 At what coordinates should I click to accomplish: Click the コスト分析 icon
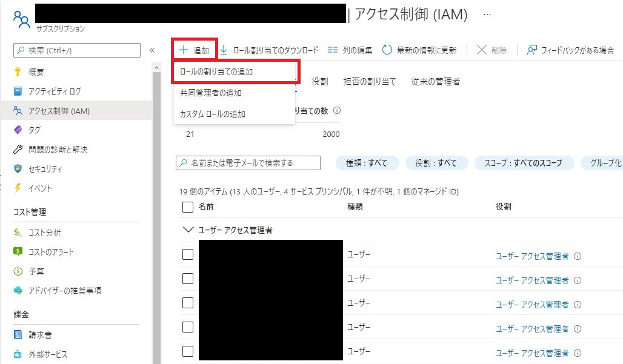click(18, 232)
